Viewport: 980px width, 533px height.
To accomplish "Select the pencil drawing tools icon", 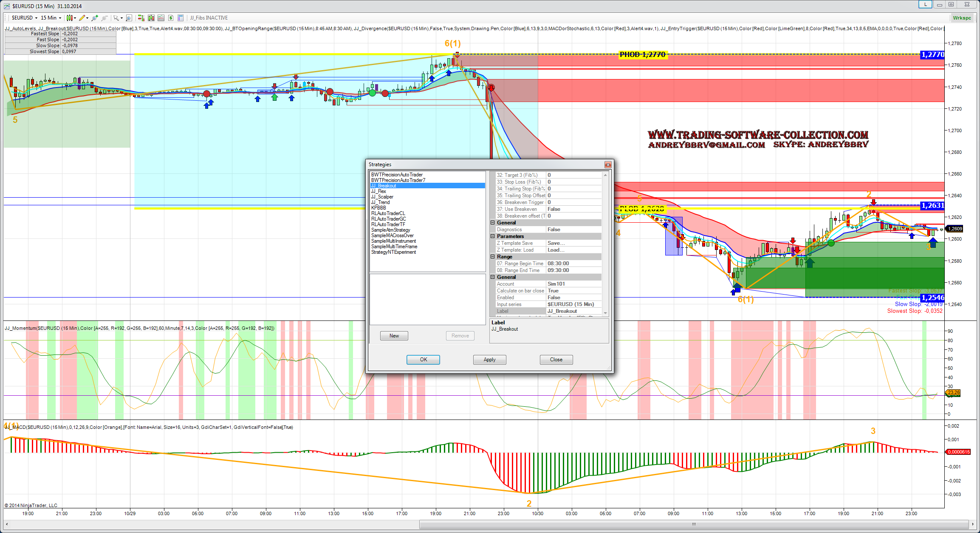I will [x=82, y=18].
